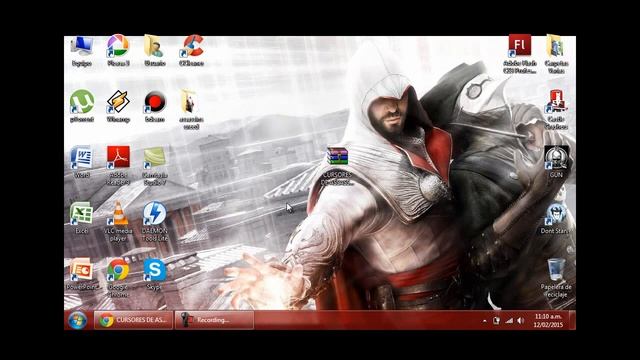The height and width of the screenshot is (360, 640).
Task: Launch the Picasa 3 shortcut
Action: (118, 50)
